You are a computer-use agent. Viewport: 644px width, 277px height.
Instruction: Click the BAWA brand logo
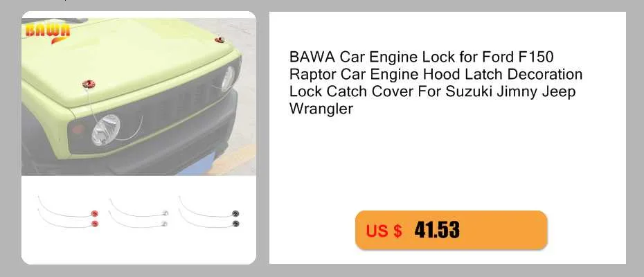coord(48,32)
